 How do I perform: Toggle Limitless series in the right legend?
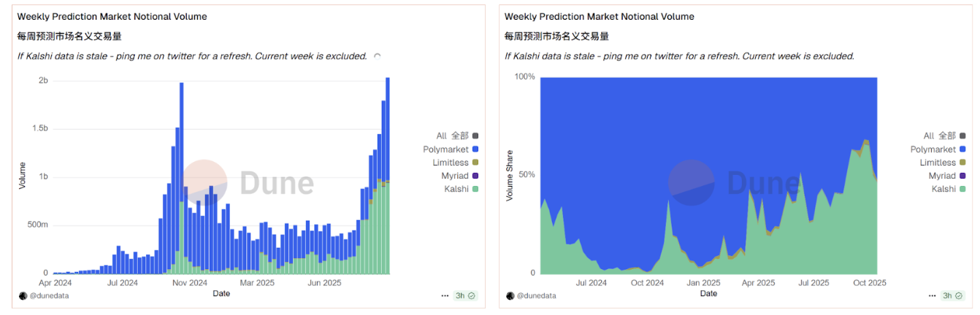(938, 163)
